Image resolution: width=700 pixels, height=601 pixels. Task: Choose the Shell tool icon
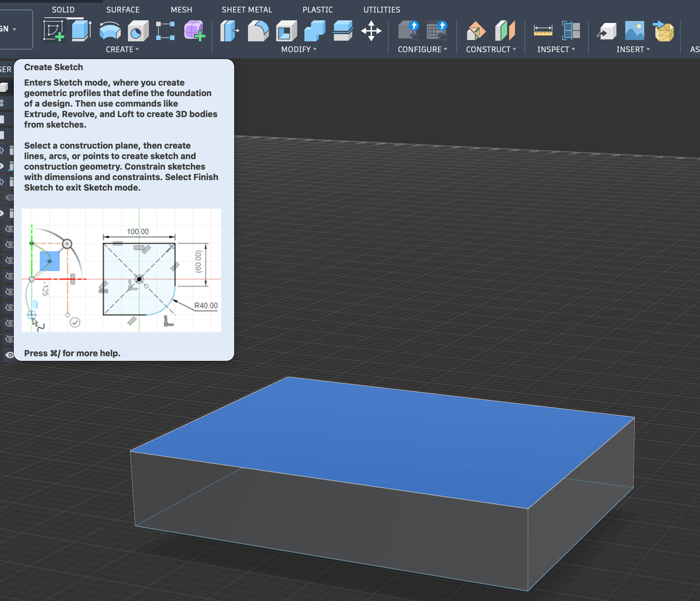tap(286, 31)
